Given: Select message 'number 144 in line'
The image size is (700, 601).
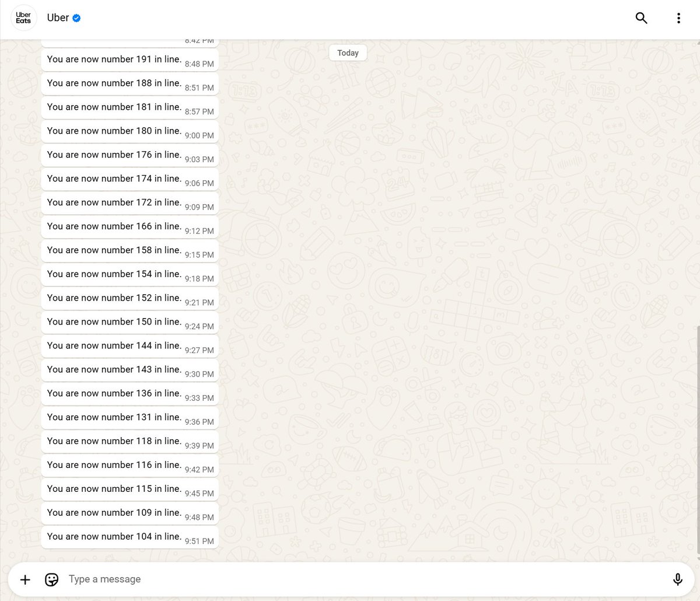Looking at the screenshot, I should (x=129, y=348).
